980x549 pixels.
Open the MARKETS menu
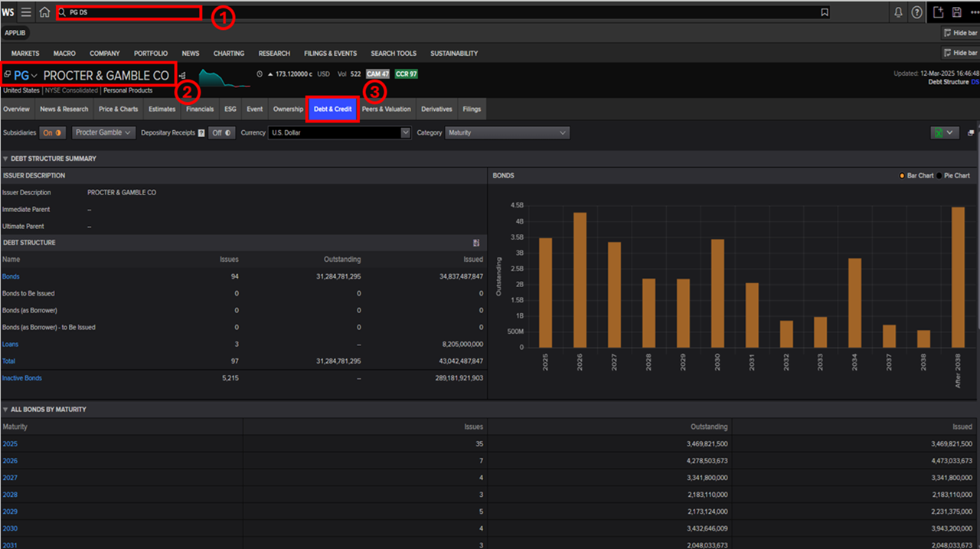25,54
